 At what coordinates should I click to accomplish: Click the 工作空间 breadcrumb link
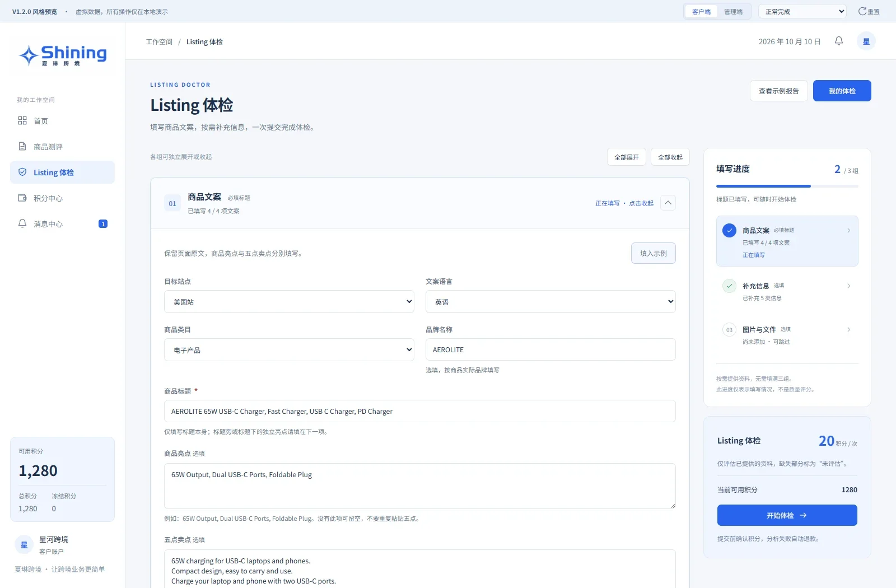click(159, 42)
